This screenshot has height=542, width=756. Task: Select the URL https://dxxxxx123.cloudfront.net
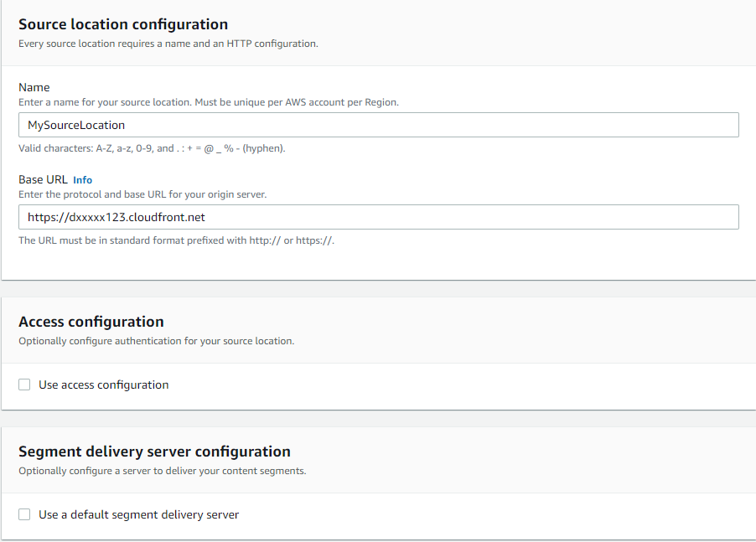pyautogui.click(x=118, y=216)
